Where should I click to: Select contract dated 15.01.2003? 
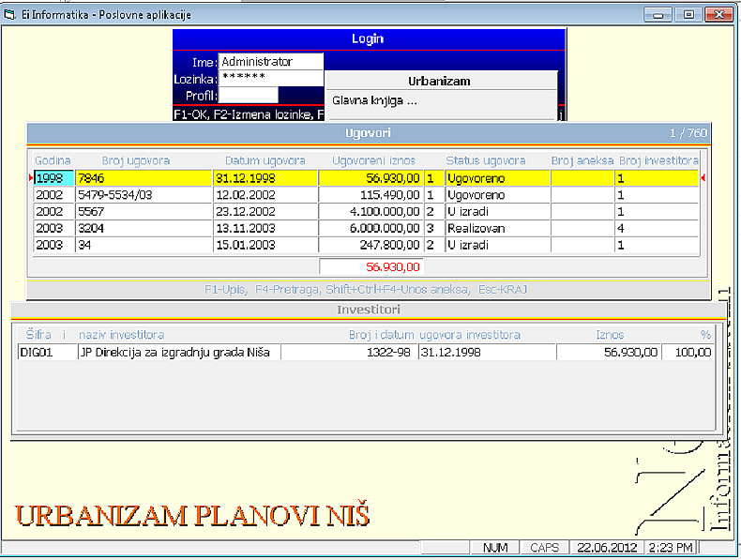tap(265, 245)
